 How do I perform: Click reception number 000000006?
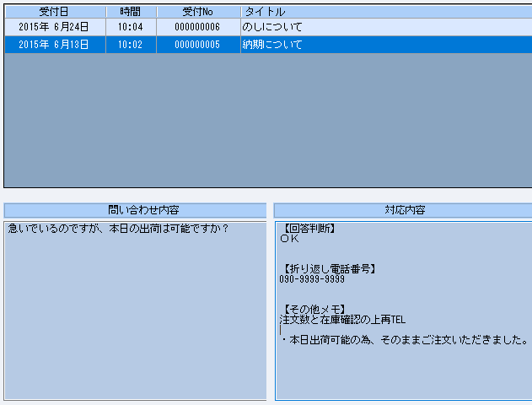pyautogui.click(x=197, y=27)
